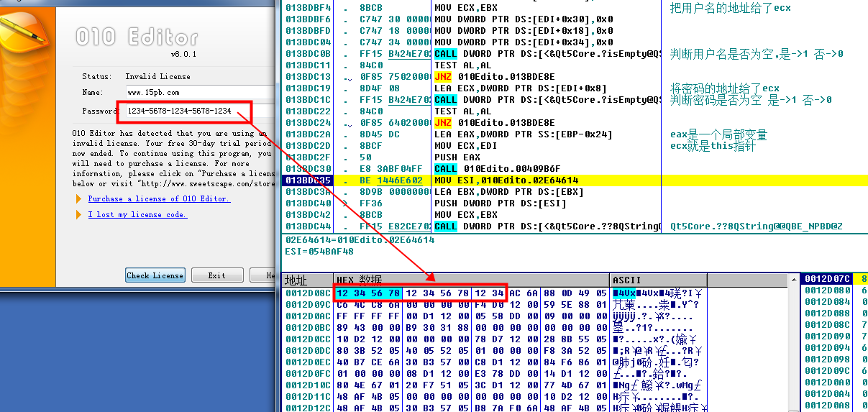Screen dimensions: 868x412
Task: Click disassembly address 013BDC2A
Action: point(308,134)
